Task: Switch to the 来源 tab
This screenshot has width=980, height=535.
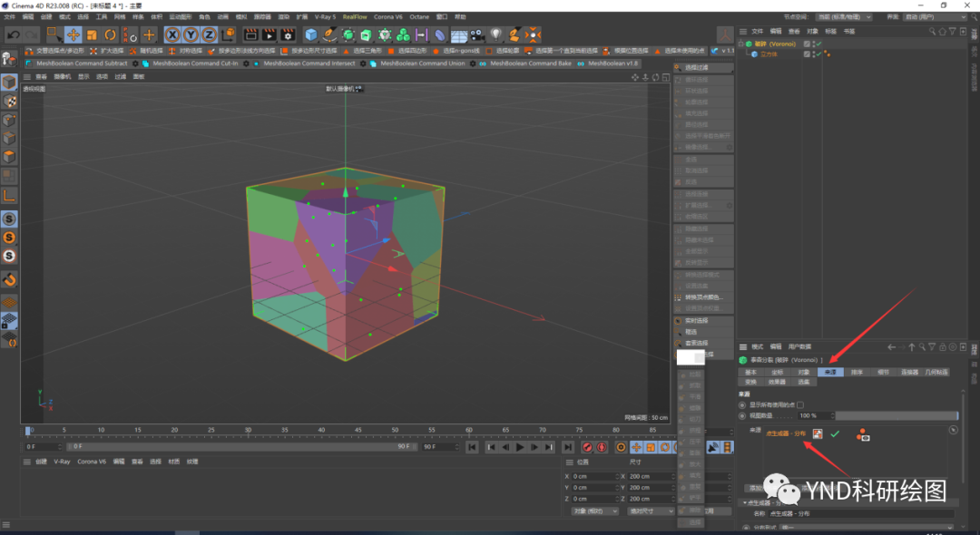Action: 830,373
